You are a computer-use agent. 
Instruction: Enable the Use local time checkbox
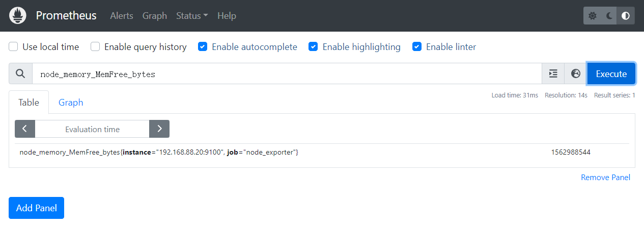click(14, 47)
